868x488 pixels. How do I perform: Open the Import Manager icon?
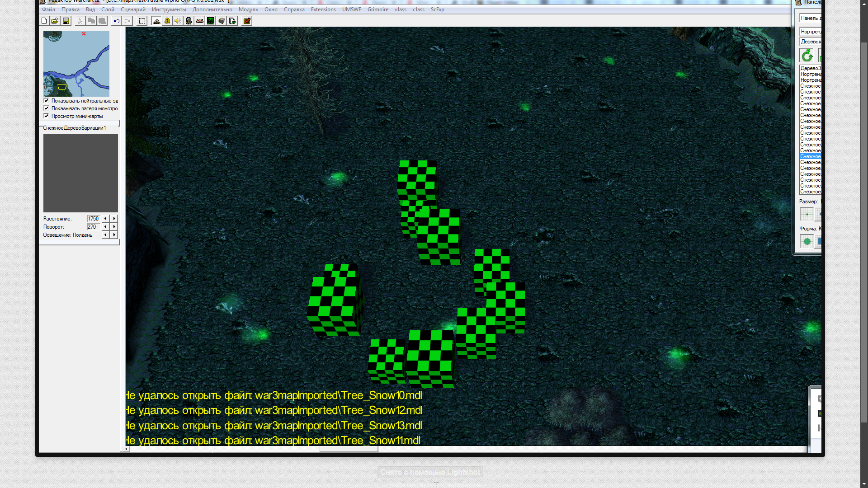click(x=232, y=21)
